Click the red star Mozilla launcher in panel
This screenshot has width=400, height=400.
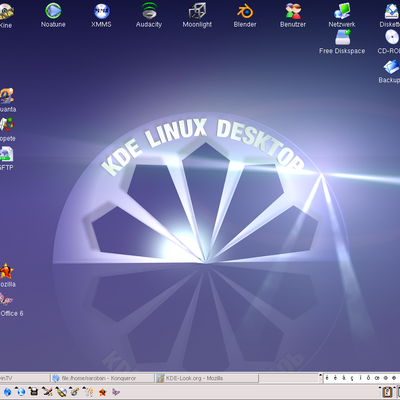pyautogui.click(x=102, y=392)
